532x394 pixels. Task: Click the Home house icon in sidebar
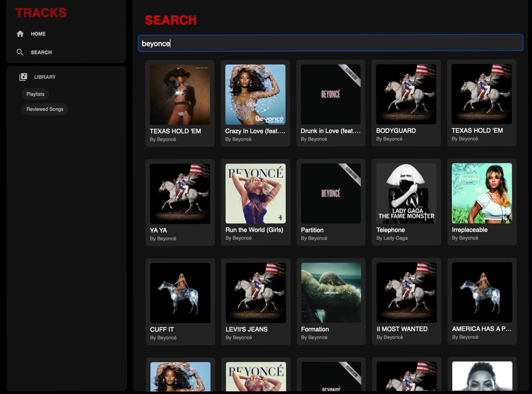pyautogui.click(x=20, y=34)
